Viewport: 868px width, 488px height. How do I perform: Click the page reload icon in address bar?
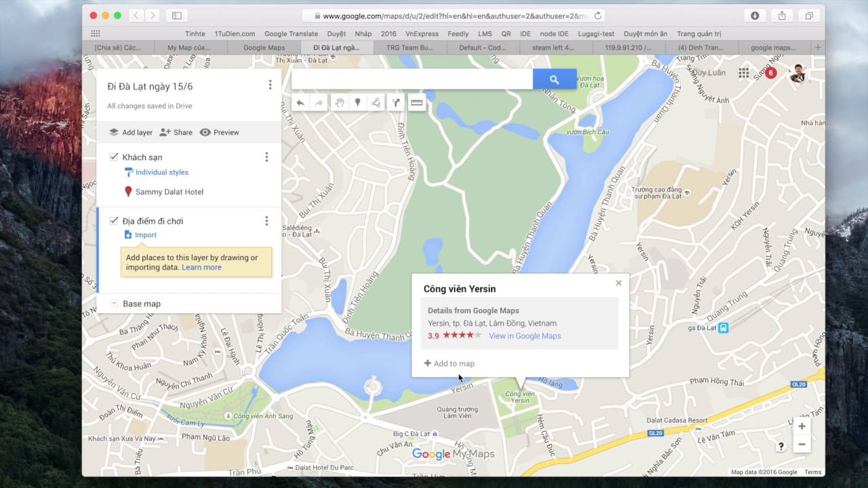point(597,16)
